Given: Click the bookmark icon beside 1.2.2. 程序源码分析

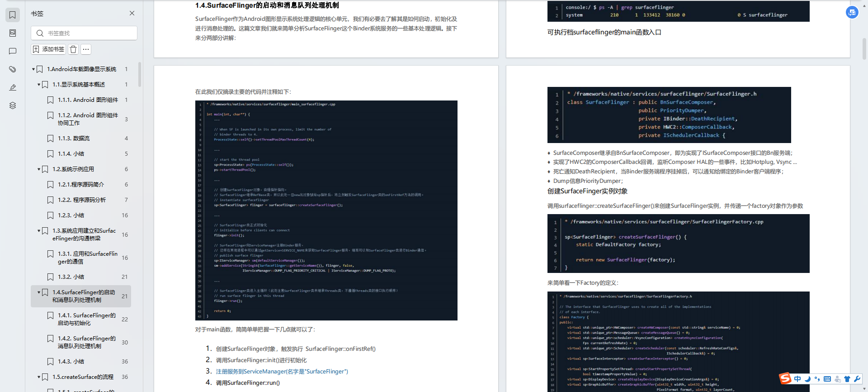Looking at the screenshot, I should click(x=51, y=200).
